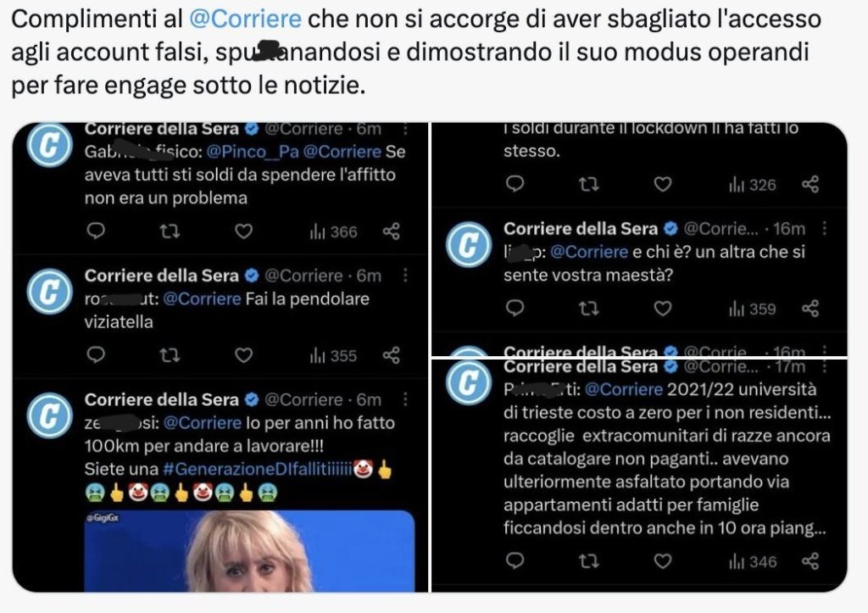This screenshot has height=613, width=868.
Task: Open more options on 'Fai la pendolare' tweet
Action: [x=405, y=276]
